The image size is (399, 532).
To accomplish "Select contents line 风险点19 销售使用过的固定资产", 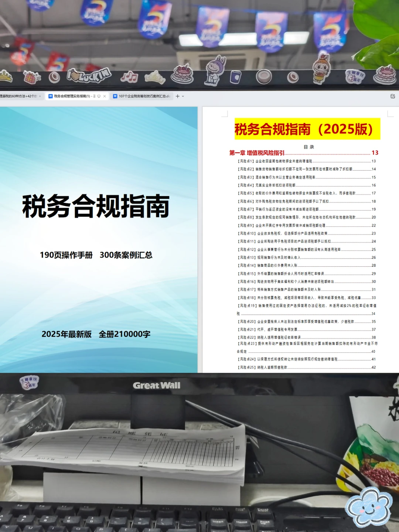I will 306,309.
